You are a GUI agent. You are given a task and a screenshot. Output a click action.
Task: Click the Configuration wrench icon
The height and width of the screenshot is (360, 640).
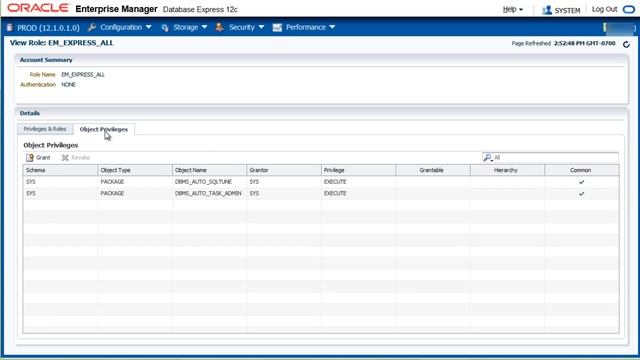click(92, 27)
